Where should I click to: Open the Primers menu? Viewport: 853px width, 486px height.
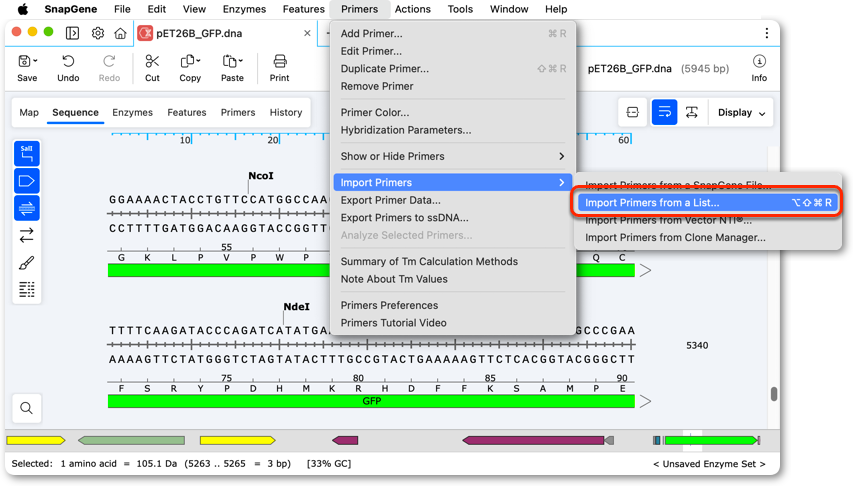point(359,9)
